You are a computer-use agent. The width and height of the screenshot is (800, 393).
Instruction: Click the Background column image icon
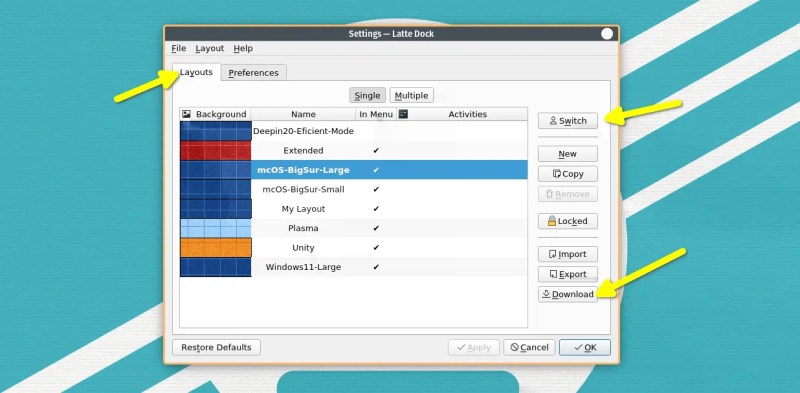(x=187, y=114)
